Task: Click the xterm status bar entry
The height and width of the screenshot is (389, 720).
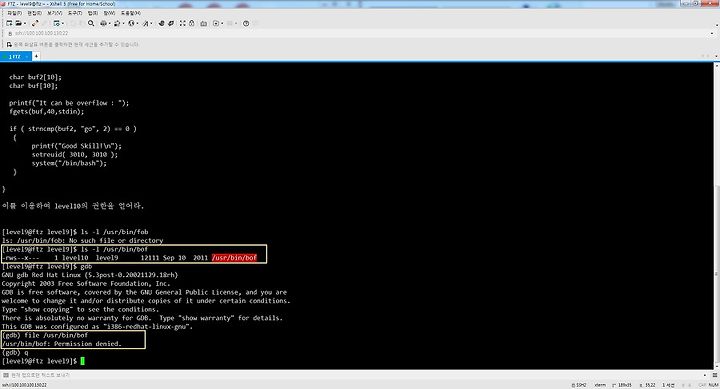Action: (600, 385)
